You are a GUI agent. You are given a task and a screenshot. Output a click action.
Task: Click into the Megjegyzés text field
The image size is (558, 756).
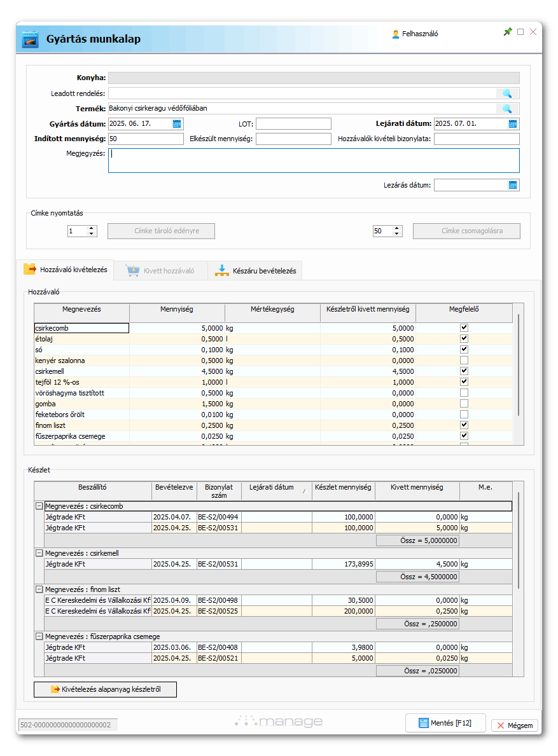[x=313, y=161]
